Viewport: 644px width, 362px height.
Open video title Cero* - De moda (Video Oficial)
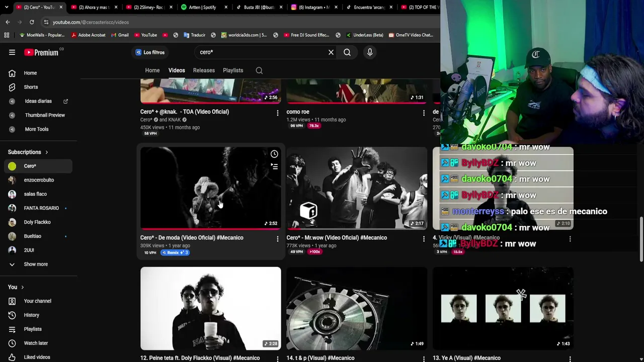192,238
